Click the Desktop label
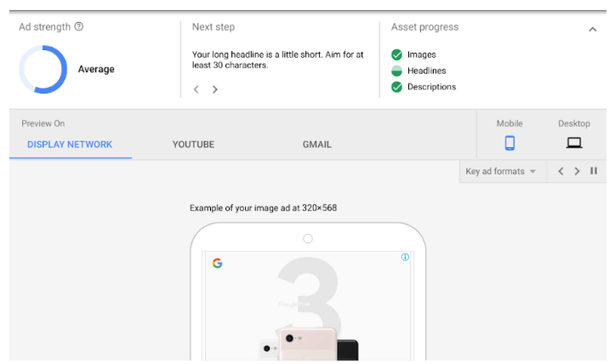The width and height of the screenshot is (615, 364). pos(574,123)
